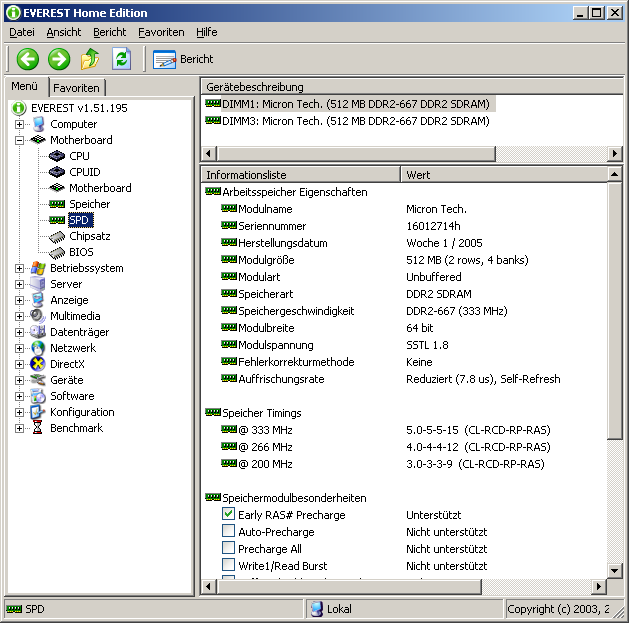Collapse the top-level Motherboard tree node
Screen dimensions: 629x623
[x=19, y=140]
